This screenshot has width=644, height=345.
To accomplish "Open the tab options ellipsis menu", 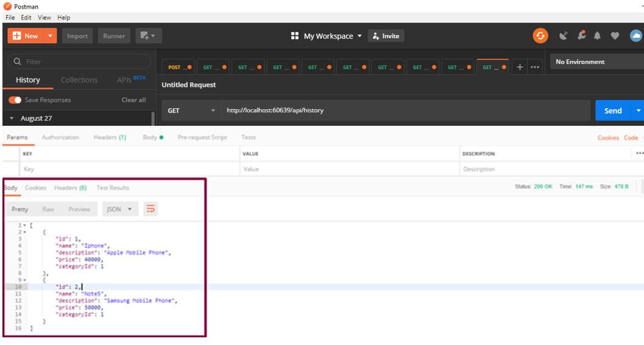I will 535,67.
